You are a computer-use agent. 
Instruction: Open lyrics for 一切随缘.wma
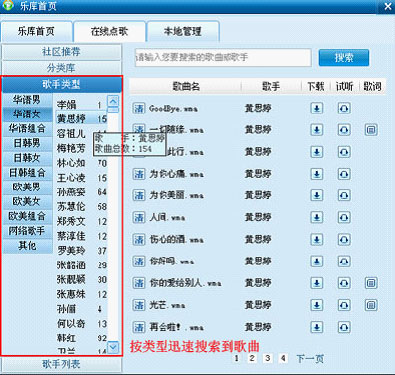tap(371, 130)
